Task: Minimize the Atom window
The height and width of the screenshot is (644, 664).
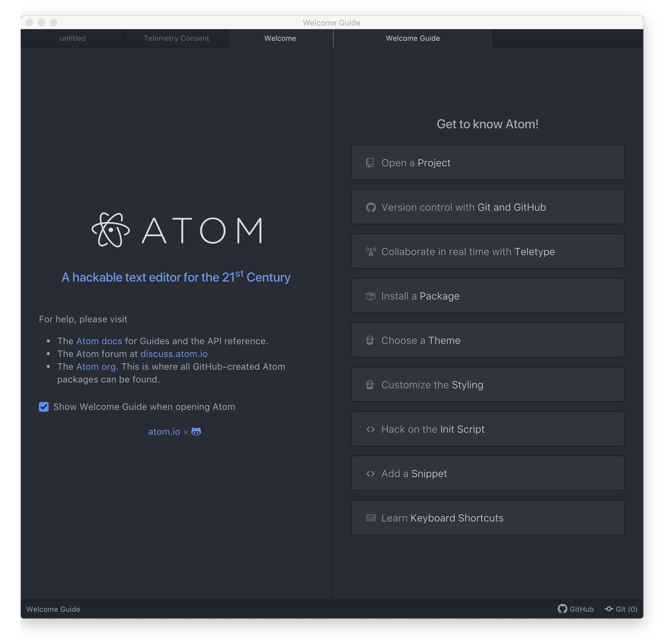Action: point(41,23)
